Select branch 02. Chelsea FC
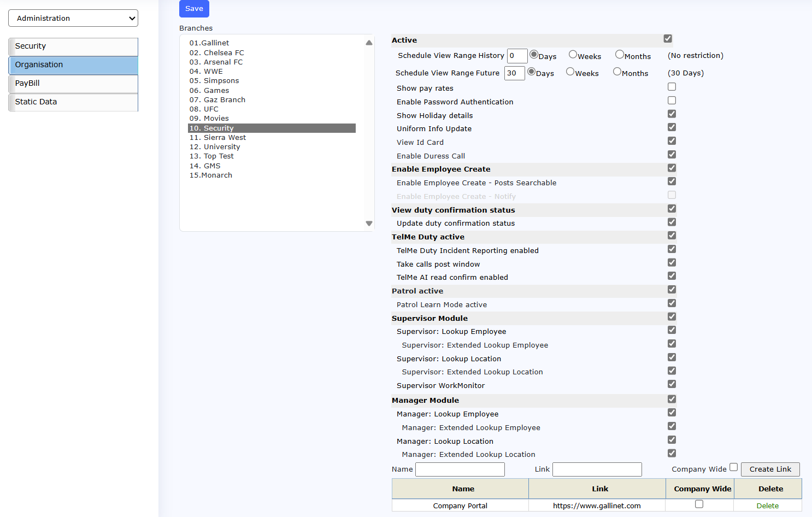 click(216, 53)
